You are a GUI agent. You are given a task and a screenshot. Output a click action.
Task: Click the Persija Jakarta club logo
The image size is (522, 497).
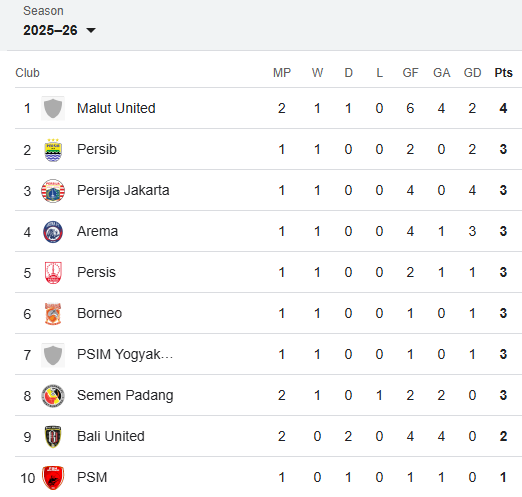click(53, 191)
